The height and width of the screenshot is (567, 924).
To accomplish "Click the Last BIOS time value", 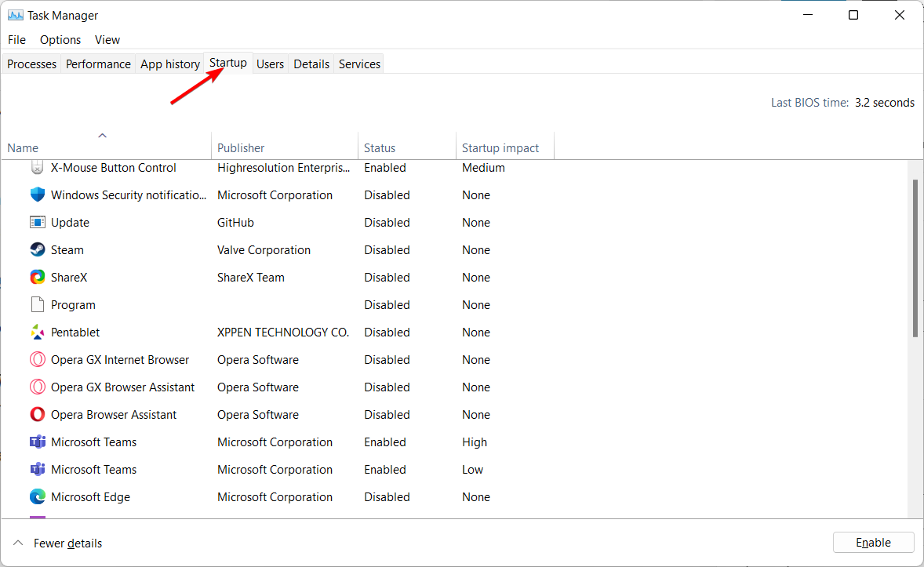I will coord(885,103).
